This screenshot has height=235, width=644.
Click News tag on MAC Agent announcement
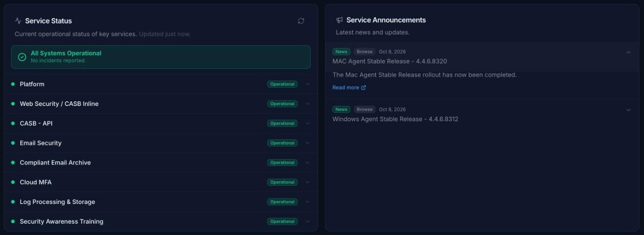(x=341, y=52)
